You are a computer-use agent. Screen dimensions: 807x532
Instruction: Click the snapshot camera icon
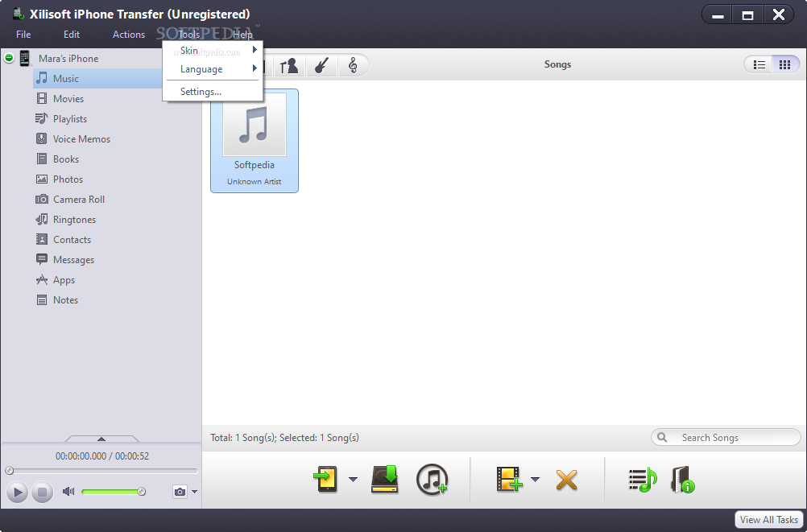pos(180,492)
